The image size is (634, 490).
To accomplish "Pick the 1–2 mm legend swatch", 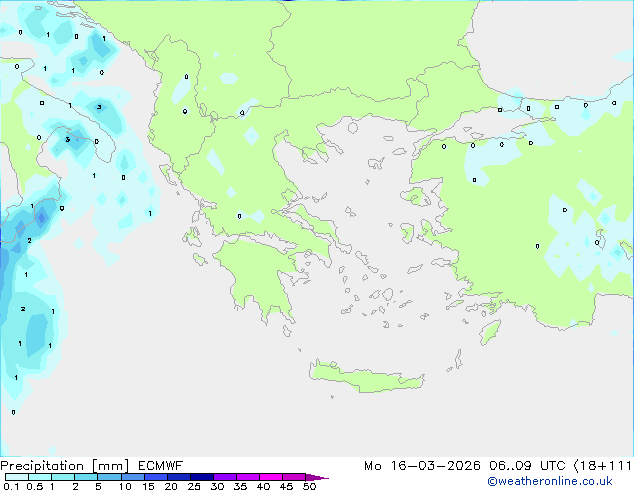I will 63,477.
